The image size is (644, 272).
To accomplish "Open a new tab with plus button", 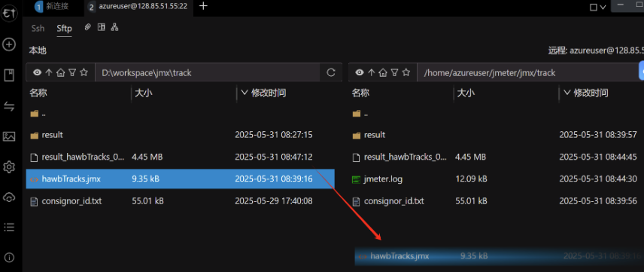I will click(203, 6).
